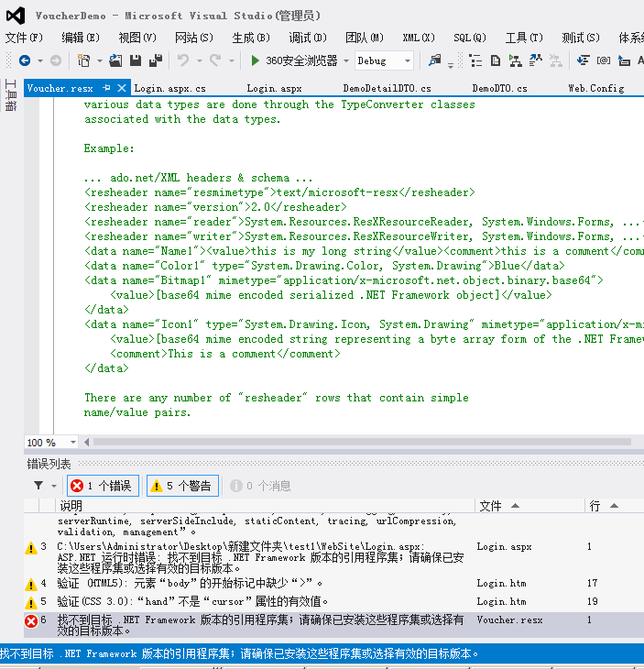The width and height of the screenshot is (644, 669).
Task: Click the editor horizontal scrollbar track
Action: 362,442
